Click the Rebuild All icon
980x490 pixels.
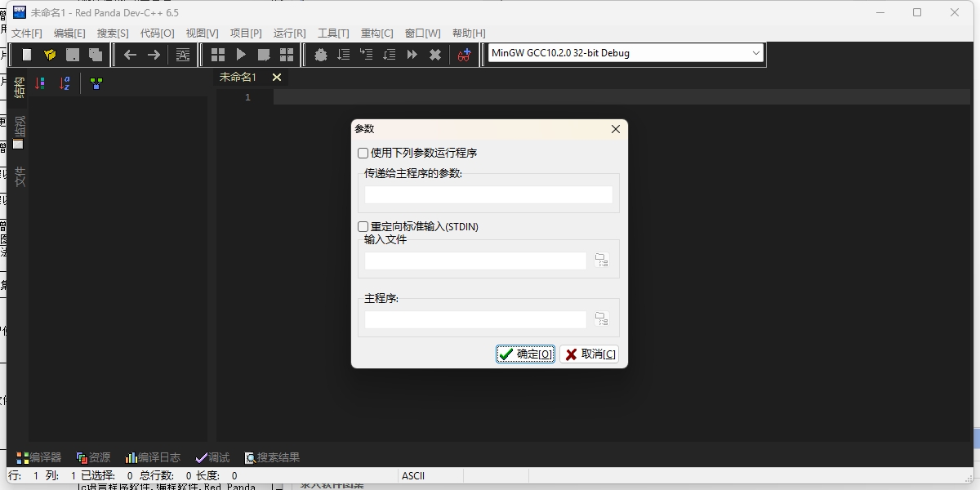point(287,55)
